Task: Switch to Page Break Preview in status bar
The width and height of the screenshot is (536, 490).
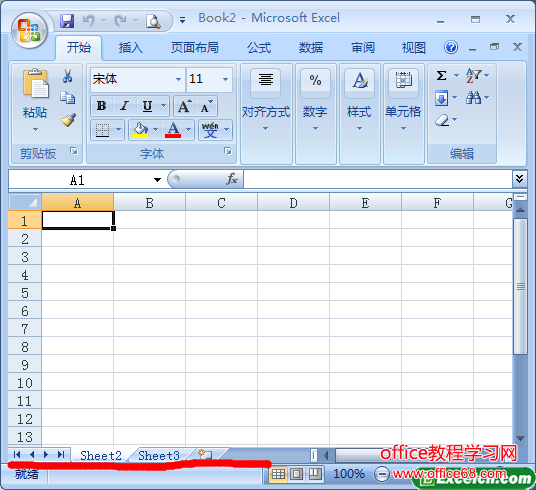Action: click(315, 474)
